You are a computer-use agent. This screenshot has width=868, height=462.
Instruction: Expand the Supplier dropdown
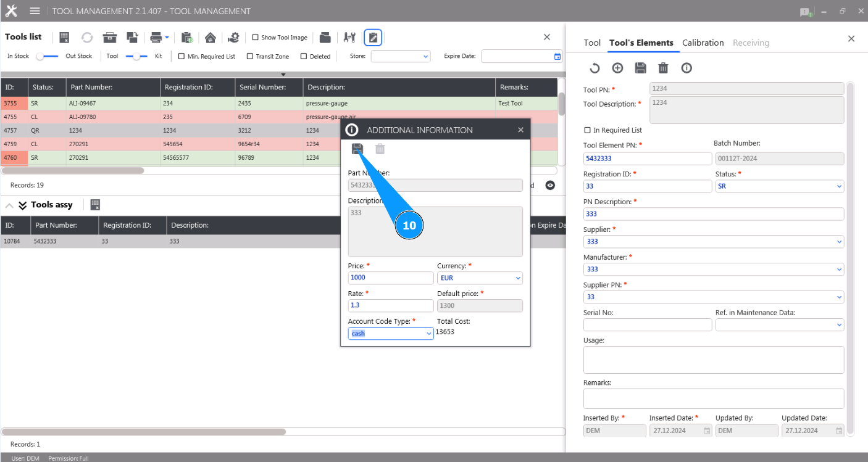[714, 242]
